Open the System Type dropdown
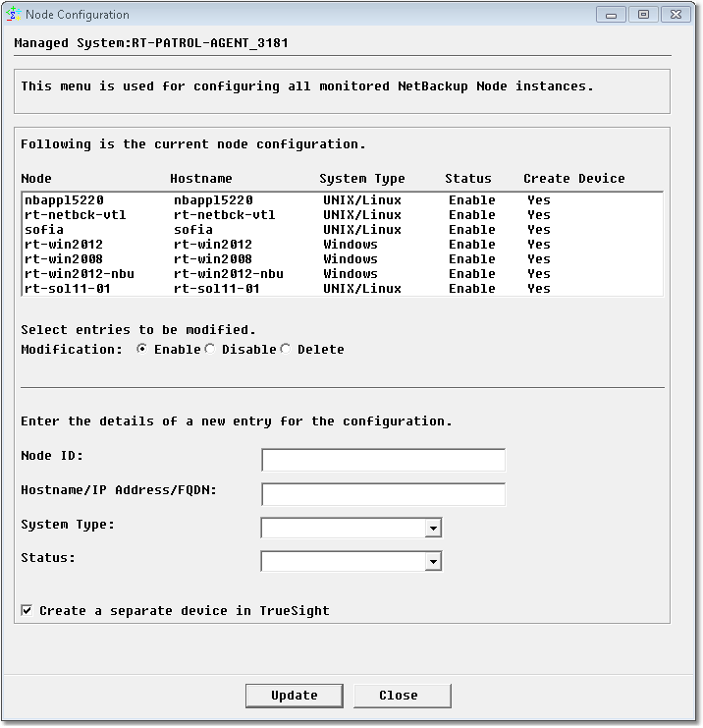The image size is (703, 728). pos(433,529)
